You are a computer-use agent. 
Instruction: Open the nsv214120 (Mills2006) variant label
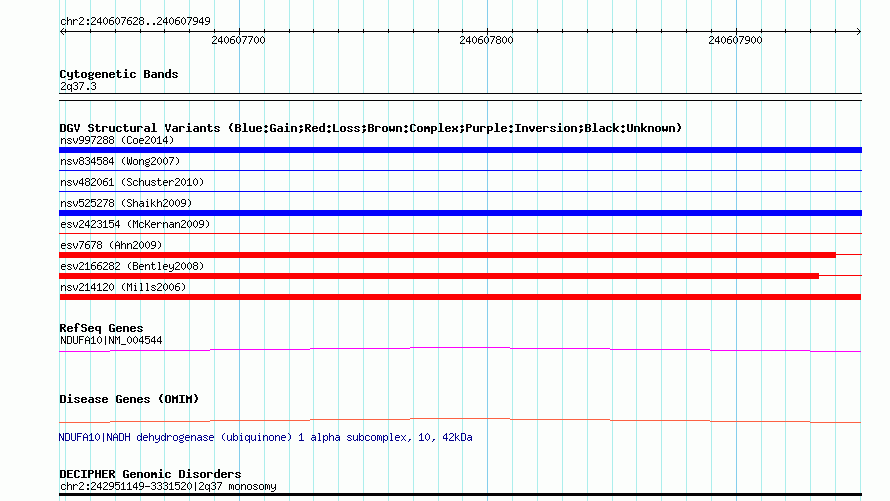[123, 287]
